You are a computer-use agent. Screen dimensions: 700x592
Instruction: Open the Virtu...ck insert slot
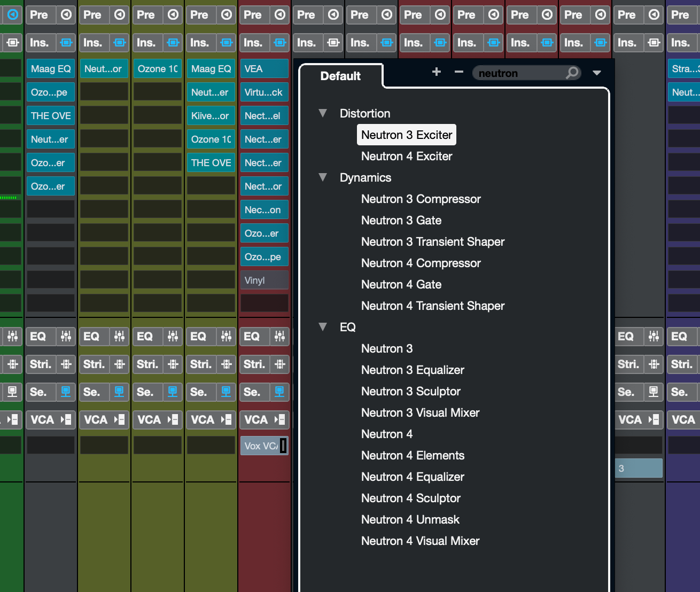(265, 92)
